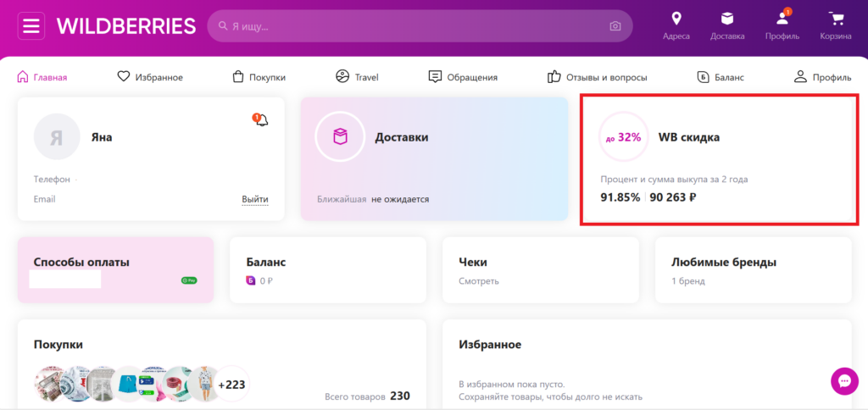Open the Любимые бренды card
Image resolution: width=868 pixels, height=410 pixels.
click(754, 270)
